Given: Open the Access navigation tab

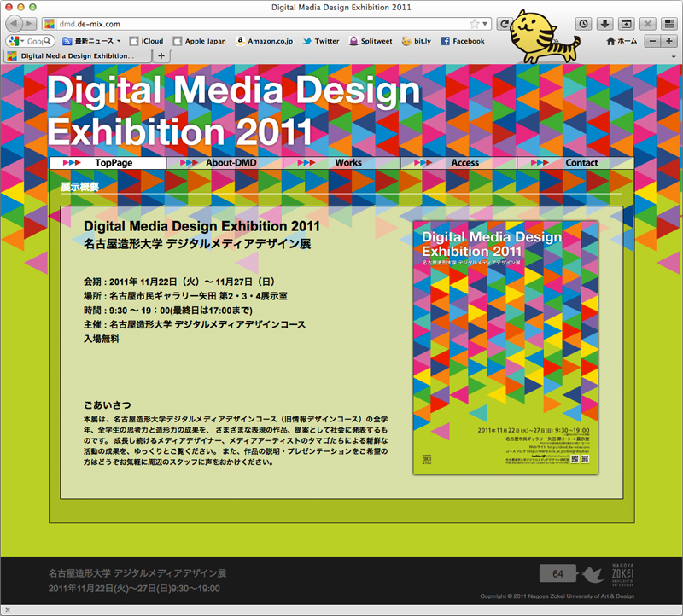Looking at the screenshot, I should coord(458,163).
